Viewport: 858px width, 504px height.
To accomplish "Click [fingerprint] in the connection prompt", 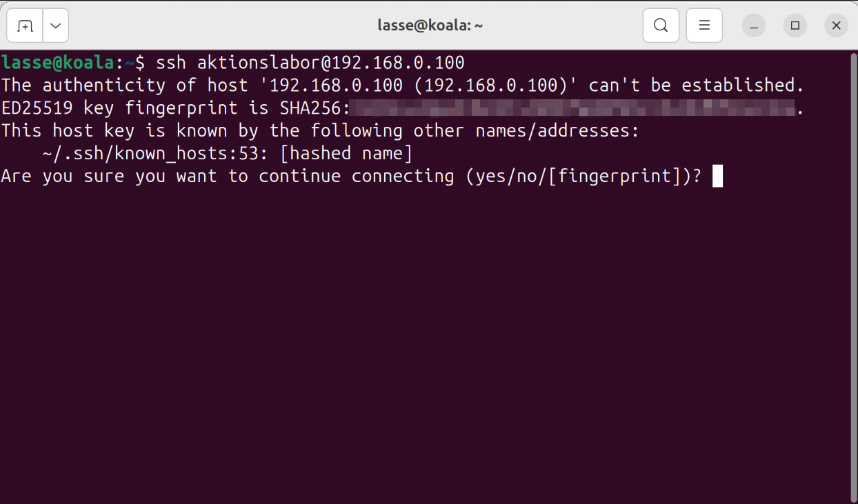I will coord(615,177).
